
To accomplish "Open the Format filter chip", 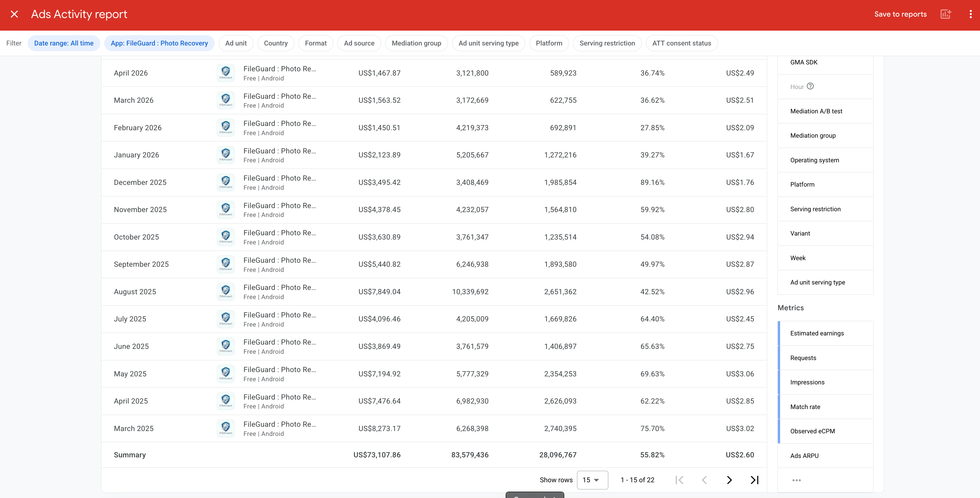I will pyautogui.click(x=316, y=43).
